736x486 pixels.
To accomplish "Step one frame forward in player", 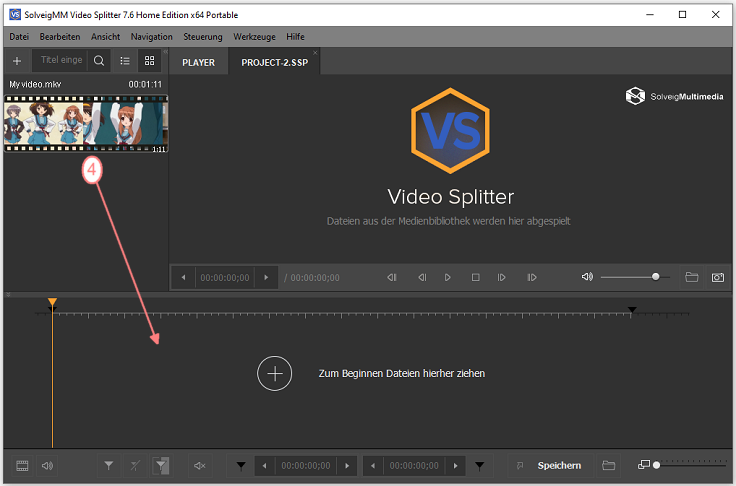I will 501,278.
